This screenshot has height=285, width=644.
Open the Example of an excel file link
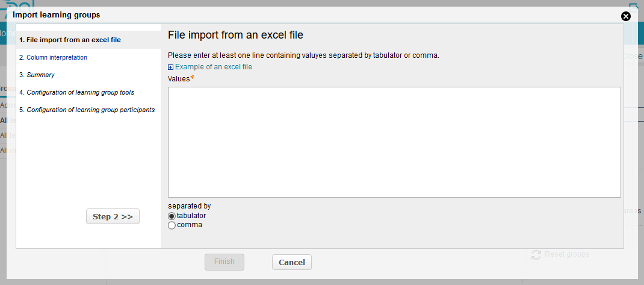tap(213, 67)
